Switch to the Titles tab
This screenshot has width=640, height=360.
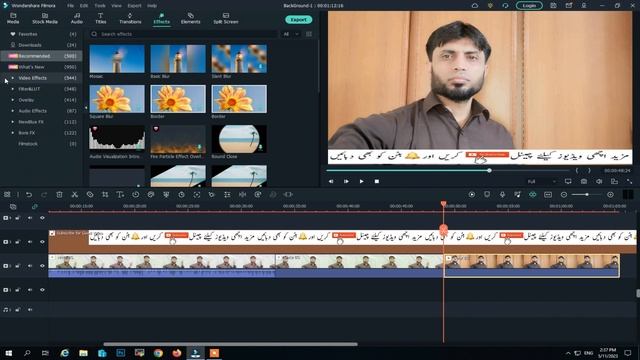[100, 18]
